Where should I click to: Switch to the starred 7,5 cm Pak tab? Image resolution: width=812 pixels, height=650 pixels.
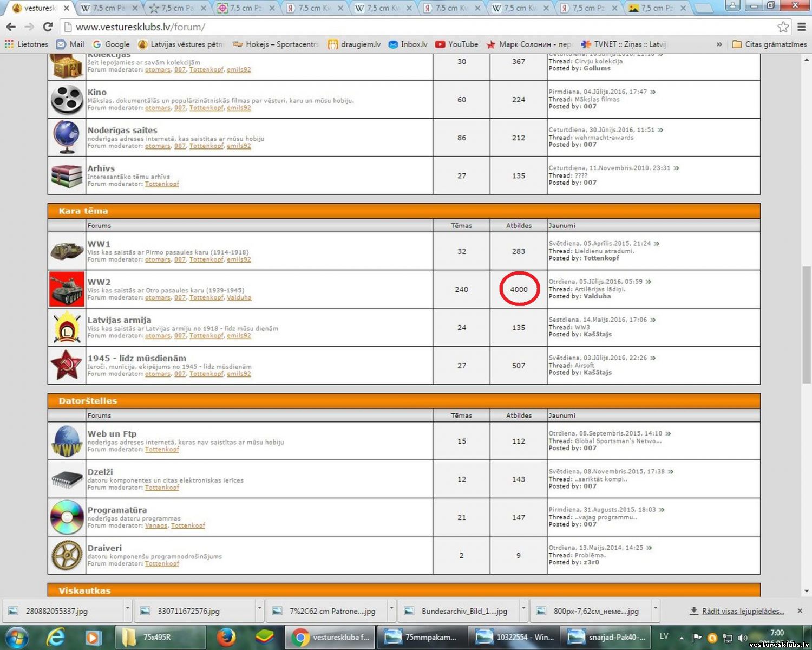(x=177, y=8)
